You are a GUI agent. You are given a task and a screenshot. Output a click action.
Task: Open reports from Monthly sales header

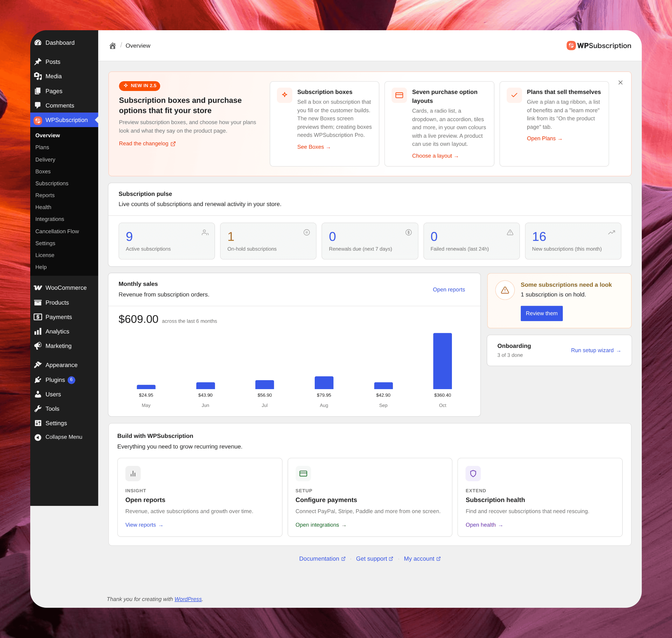(x=449, y=289)
